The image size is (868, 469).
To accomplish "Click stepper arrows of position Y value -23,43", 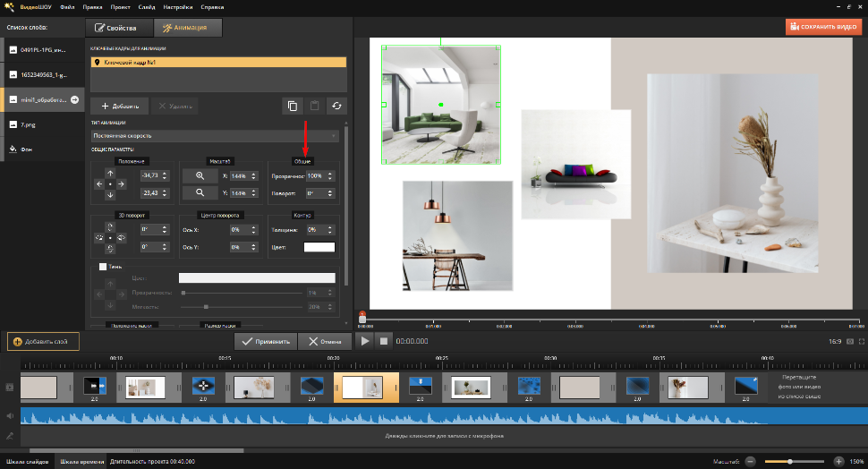I will (x=165, y=192).
